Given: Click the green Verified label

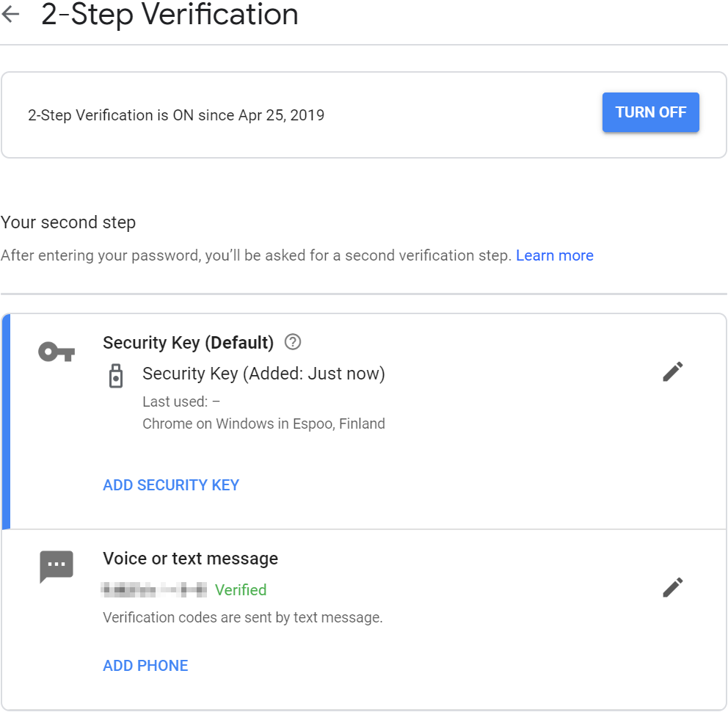Looking at the screenshot, I should coord(241,590).
